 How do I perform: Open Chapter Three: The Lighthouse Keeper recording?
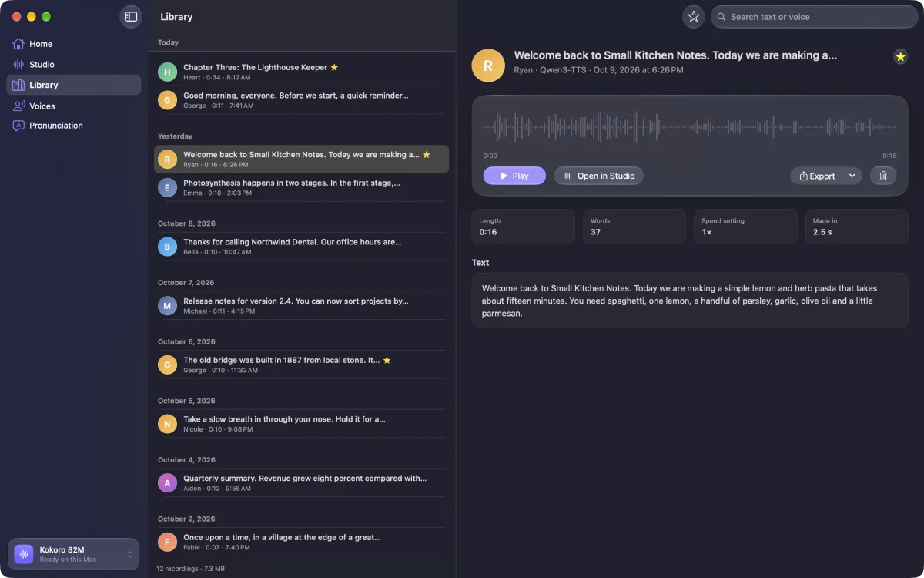click(x=301, y=72)
